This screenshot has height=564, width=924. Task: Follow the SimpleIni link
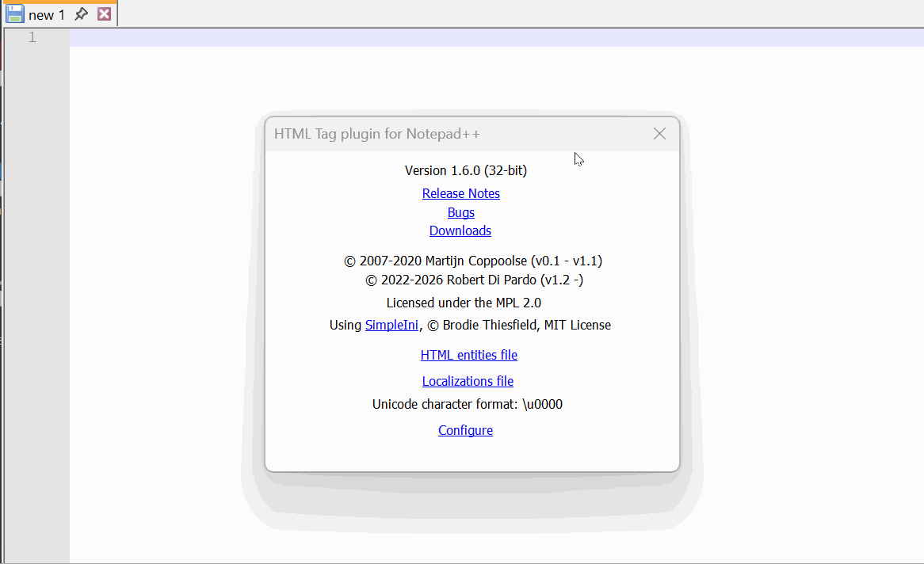coord(392,325)
